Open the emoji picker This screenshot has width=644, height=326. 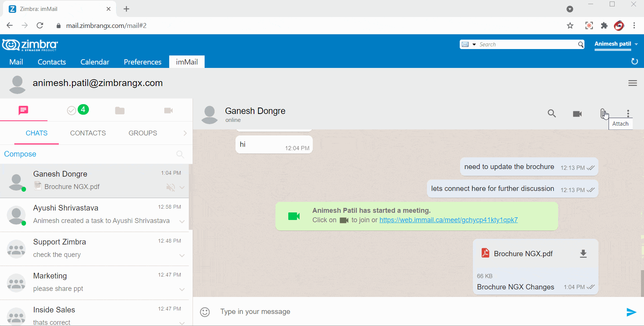coord(205,312)
